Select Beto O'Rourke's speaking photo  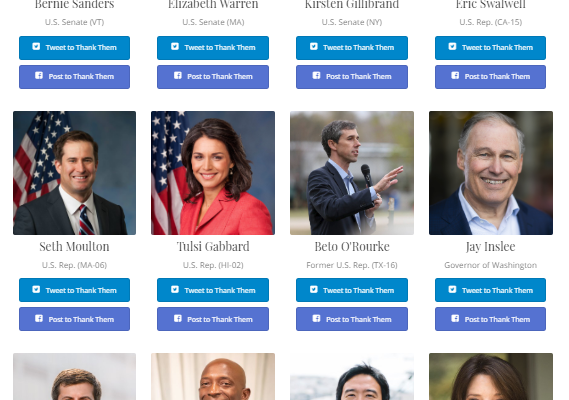tap(352, 173)
